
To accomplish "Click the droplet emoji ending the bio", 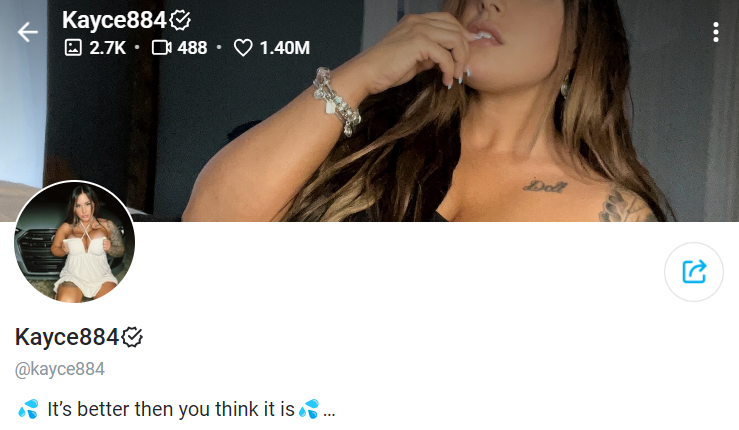I will pyautogui.click(x=309, y=409).
